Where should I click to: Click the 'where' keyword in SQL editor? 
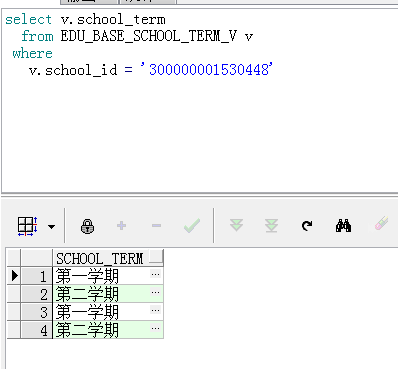pyautogui.click(x=32, y=53)
